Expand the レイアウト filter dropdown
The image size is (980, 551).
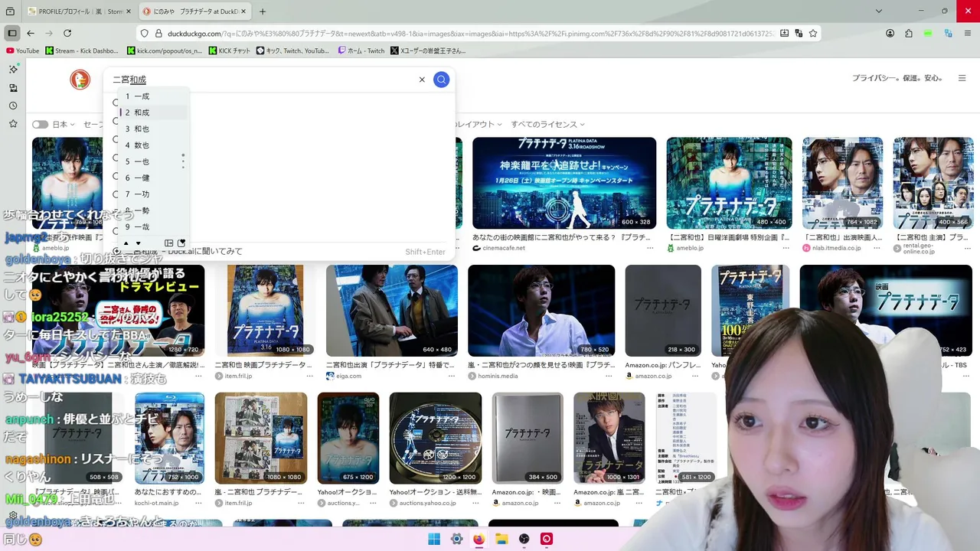[x=479, y=124]
